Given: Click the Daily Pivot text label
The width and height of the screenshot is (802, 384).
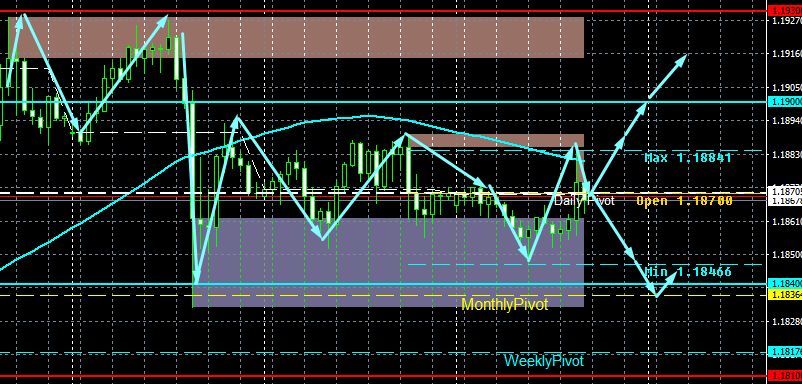Looking at the screenshot, I should (x=584, y=200).
